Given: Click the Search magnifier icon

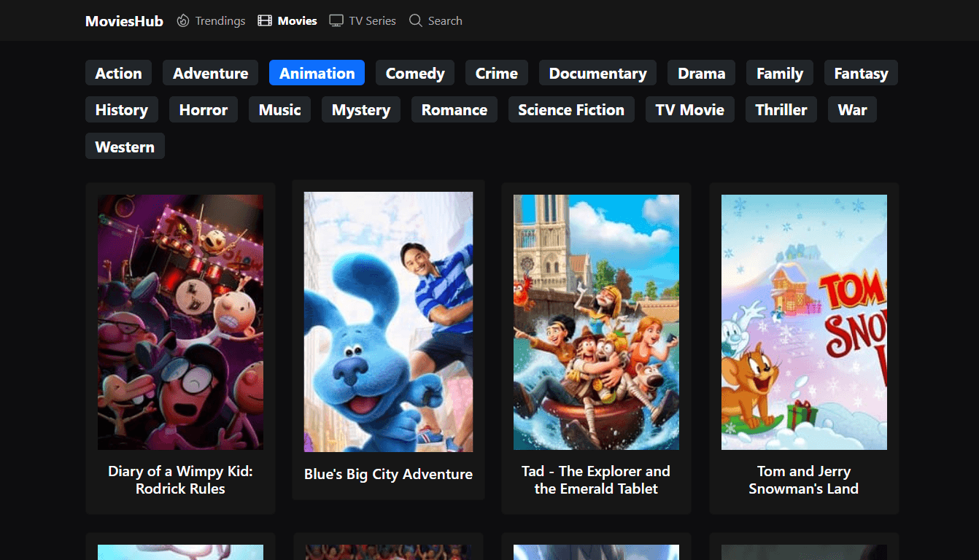Looking at the screenshot, I should point(416,20).
